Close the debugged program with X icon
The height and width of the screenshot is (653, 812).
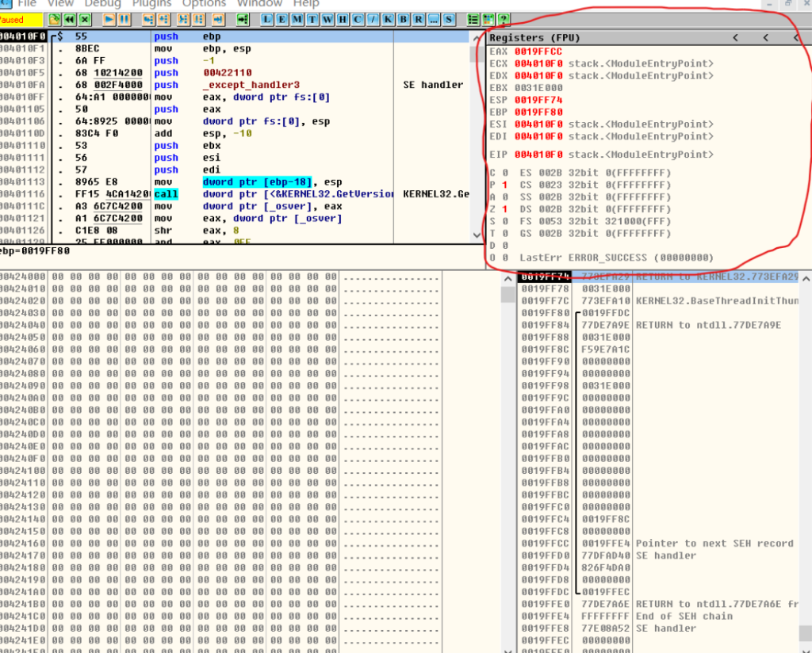[x=84, y=19]
